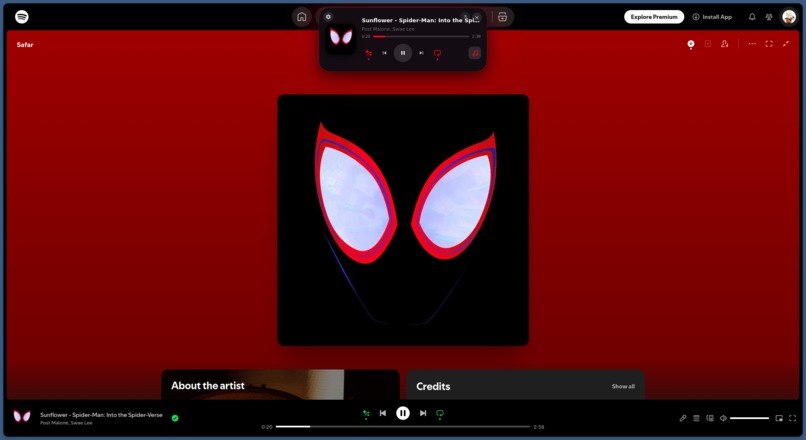Click Install App link
The width and height of the screenshot is (806, 440).
click(712, 17)
